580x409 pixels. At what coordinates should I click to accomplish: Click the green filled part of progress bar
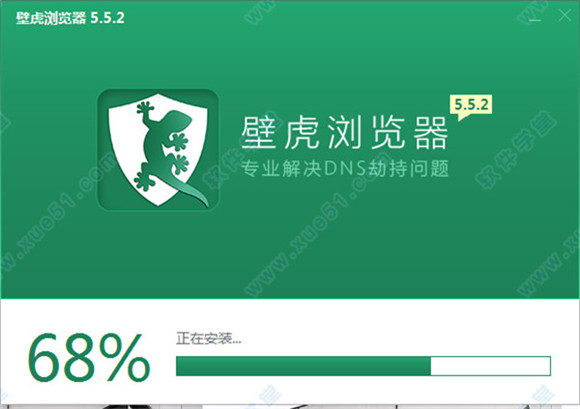click(303, 366)
